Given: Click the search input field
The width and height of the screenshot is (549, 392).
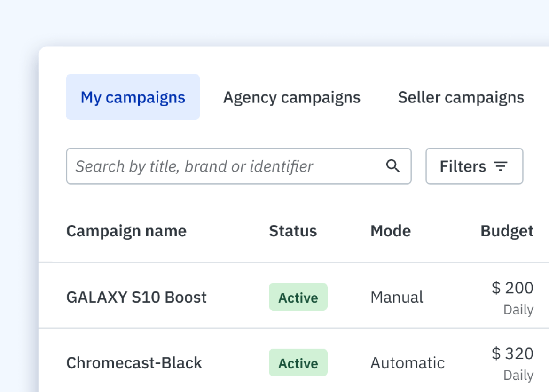Looking at the screenshot, I should (212, 166).
